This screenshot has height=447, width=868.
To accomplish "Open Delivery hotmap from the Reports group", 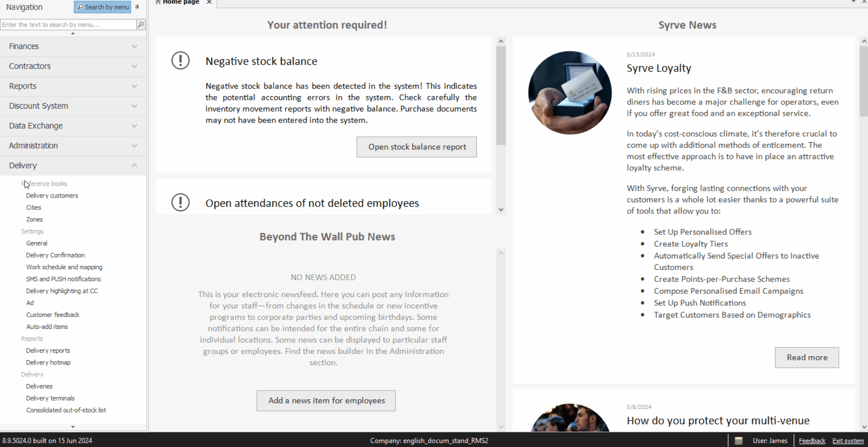I will [x=48, y=363].
